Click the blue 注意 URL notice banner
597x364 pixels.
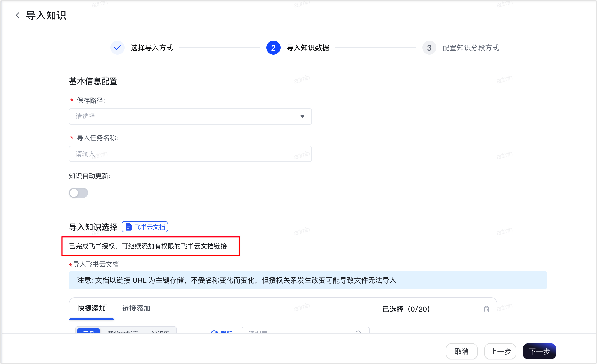[x=308, y=280]
